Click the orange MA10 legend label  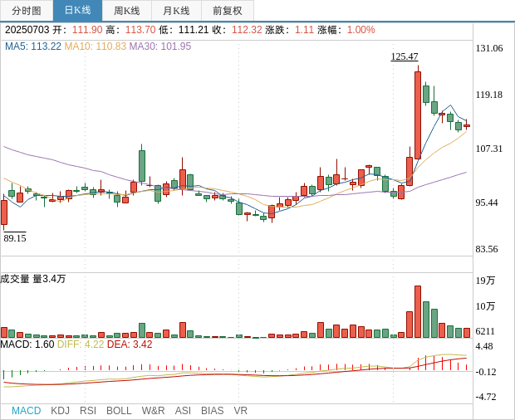[95, 46]
